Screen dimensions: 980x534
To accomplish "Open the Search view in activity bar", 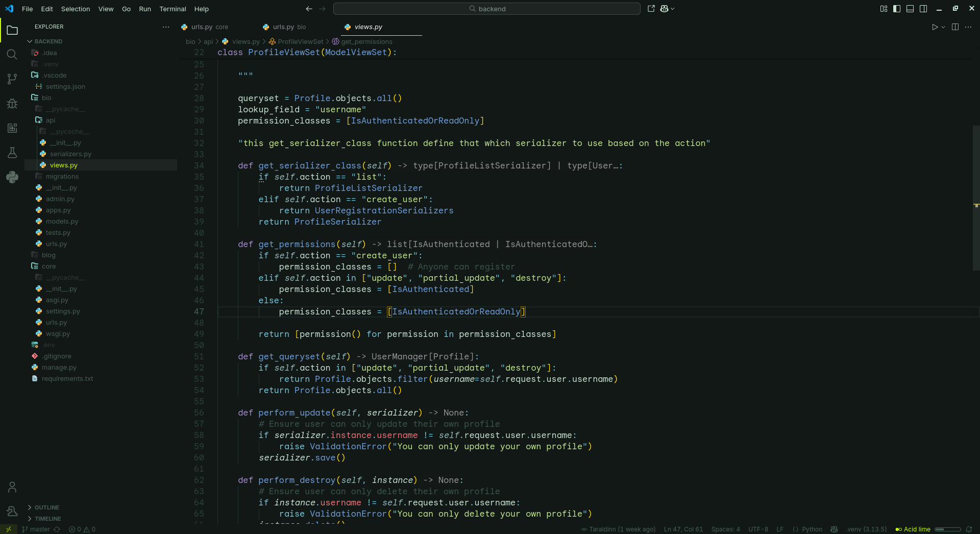I will pos(12,55).
